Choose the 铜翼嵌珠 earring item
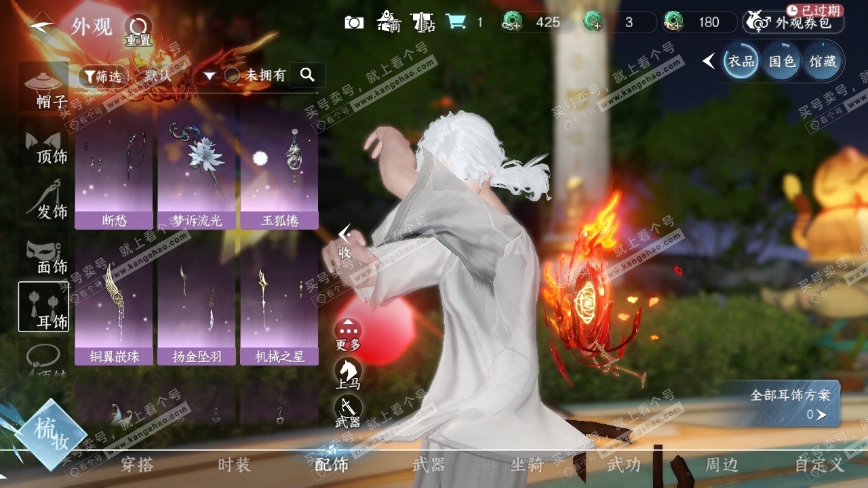Image resolution: width=868 pixels, height=488 pixels. [114, 302]
